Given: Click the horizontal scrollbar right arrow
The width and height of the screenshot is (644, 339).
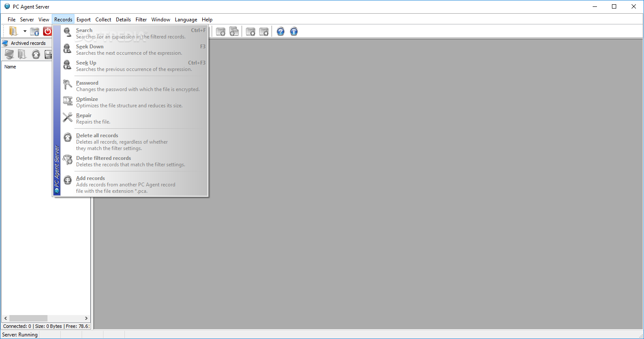Looking at the screenshot, I should [x=86, y=318].
